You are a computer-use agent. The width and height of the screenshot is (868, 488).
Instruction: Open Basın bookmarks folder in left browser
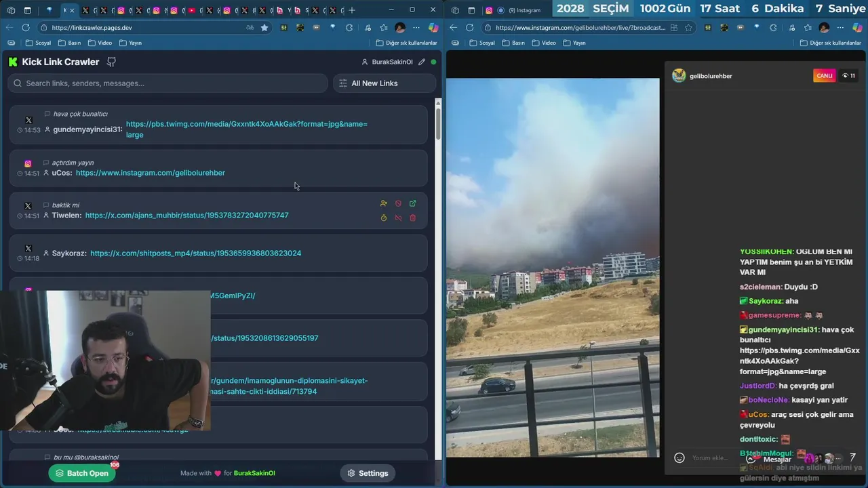point(69,43)
